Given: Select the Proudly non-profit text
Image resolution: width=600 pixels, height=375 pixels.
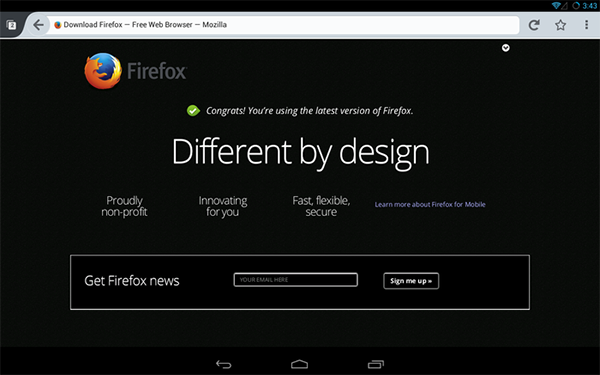Looking at the screenshot, I should click(x=124, y=206).
